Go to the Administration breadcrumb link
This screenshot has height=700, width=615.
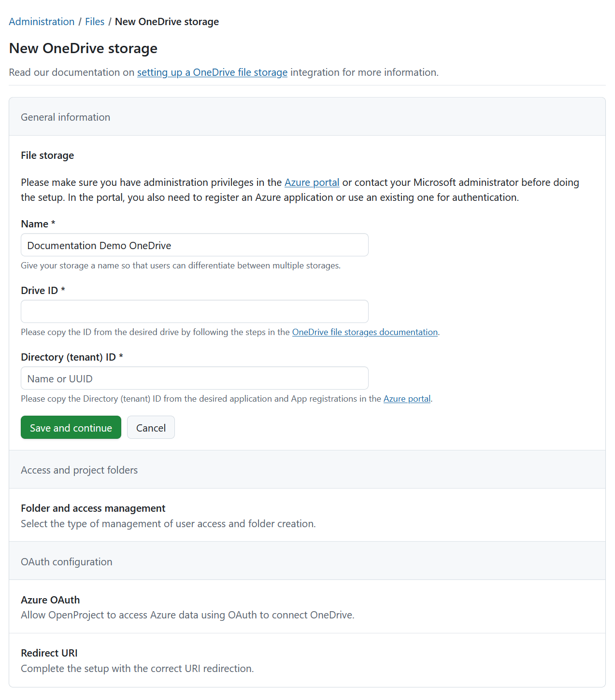click(42, 22)
